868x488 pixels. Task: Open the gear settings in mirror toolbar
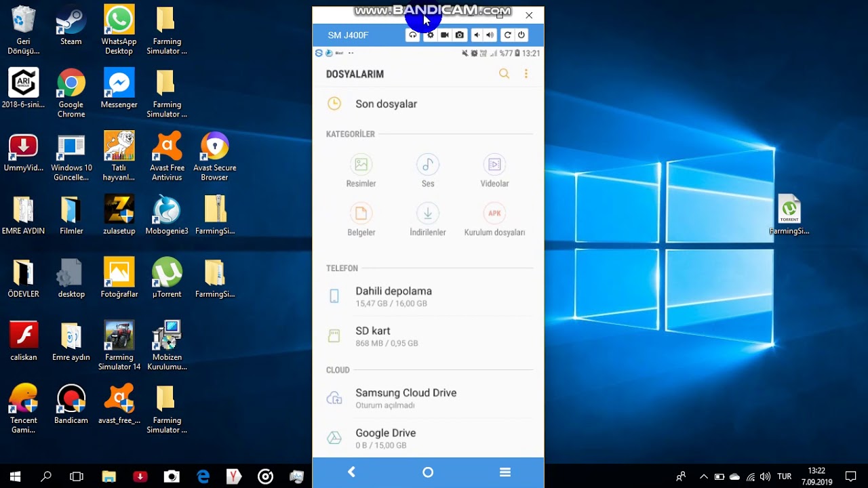[x=430, y=35]
